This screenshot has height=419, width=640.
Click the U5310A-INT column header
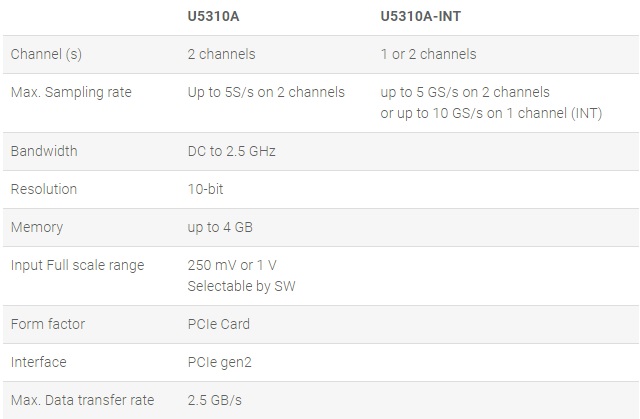click(x=427, y=16)
